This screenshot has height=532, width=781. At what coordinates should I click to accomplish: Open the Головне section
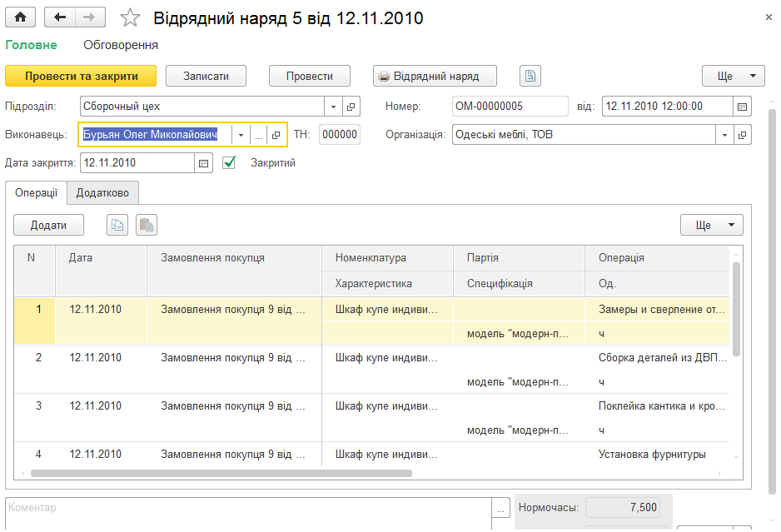tap(31, 45)
